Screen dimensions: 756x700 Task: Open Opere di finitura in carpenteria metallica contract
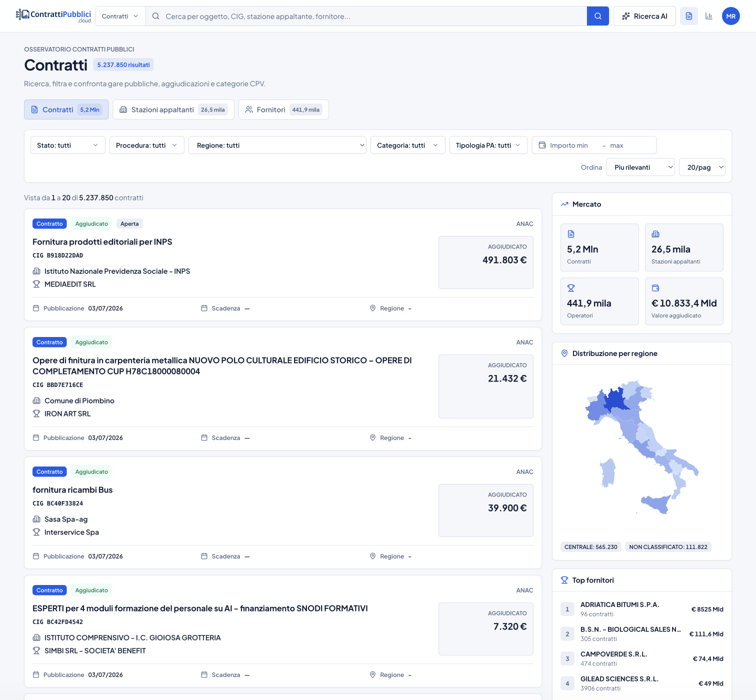pos(222,365)
